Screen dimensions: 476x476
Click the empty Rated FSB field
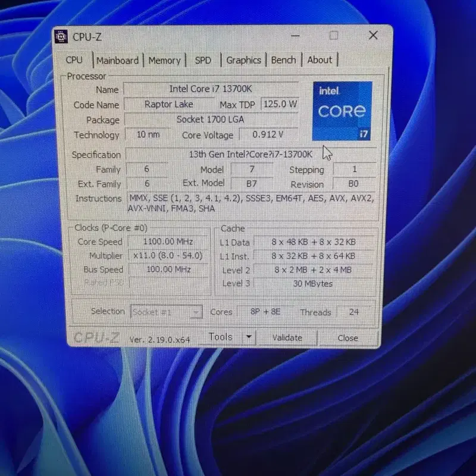pos(168,283)
